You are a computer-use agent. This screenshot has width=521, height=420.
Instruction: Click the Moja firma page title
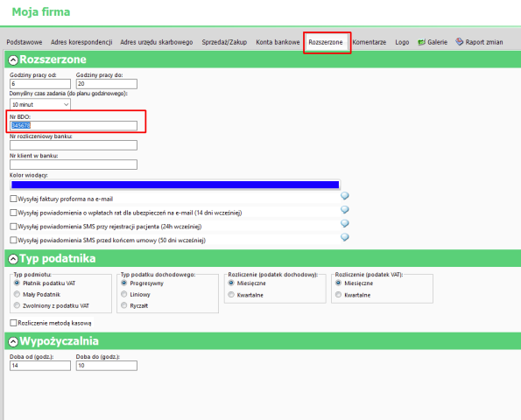pos(41,12)
